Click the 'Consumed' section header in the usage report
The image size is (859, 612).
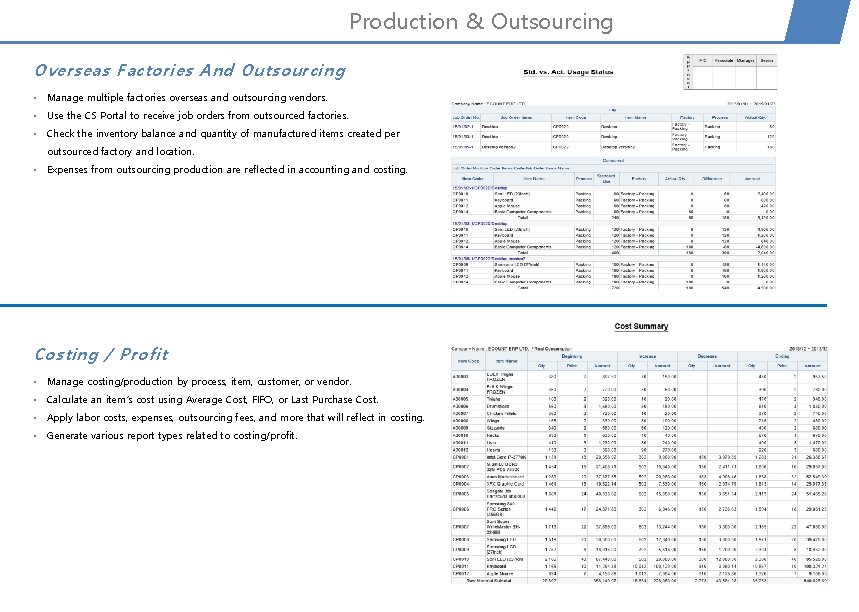(613, 161)
